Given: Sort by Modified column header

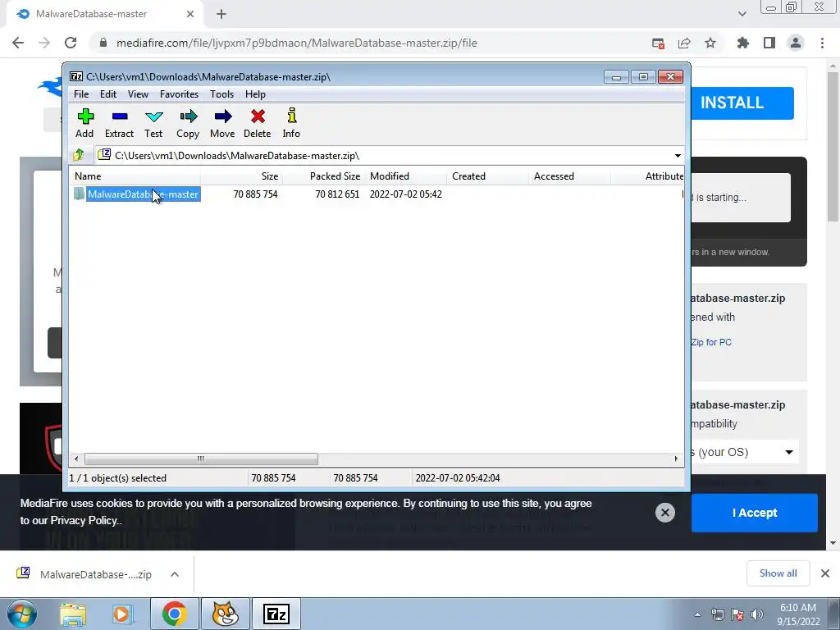Looking at the screenshot, I should tap(405, 176).
